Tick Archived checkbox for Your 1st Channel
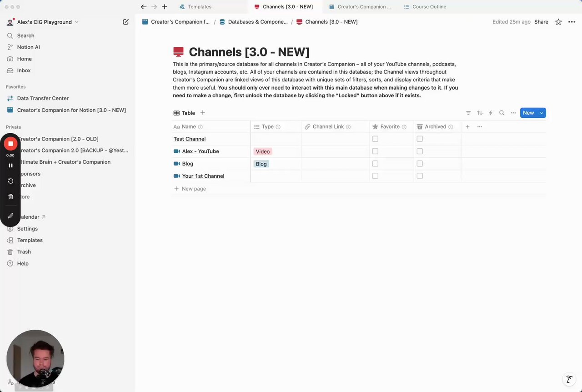The image size is (582, 392). [420, 176]
